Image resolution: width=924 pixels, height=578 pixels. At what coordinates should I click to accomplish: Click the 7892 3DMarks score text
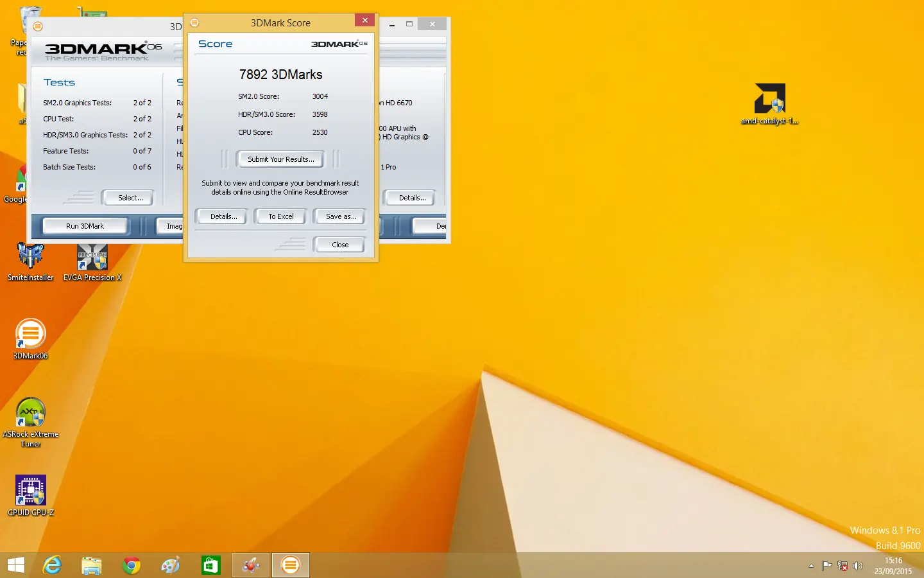pyautogui.click(x=280, y=74)
